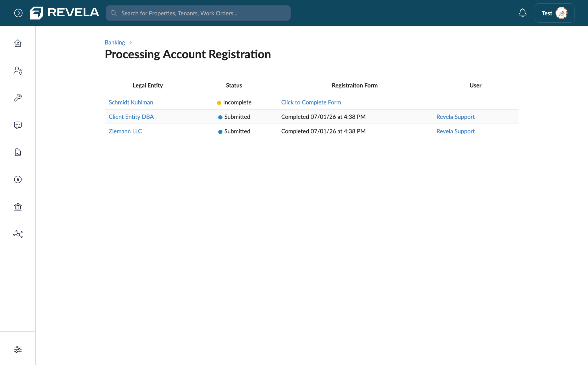Click the Legal Entity column header
The width and height of the screenshot is (588, 365).
[x=148, y=85]
